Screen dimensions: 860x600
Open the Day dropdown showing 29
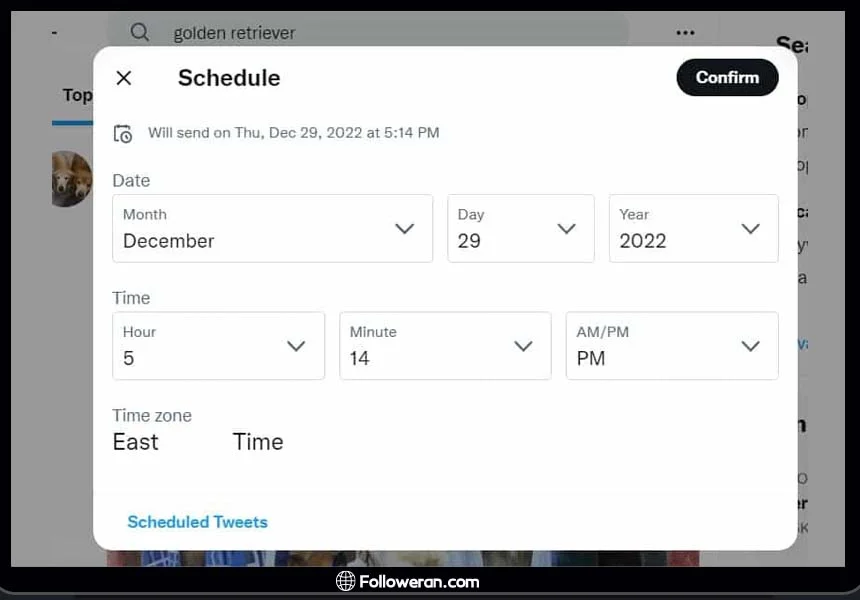click(520, 229)
